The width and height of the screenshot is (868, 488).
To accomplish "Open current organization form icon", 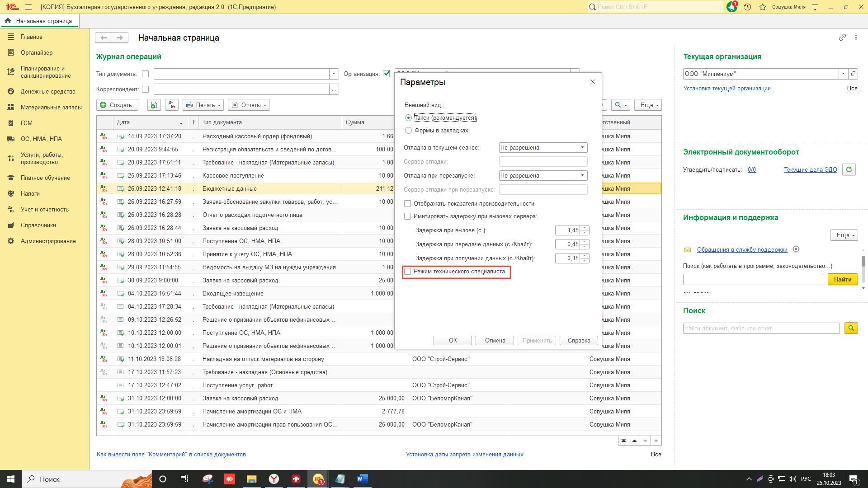I will [x=853, y=74].
